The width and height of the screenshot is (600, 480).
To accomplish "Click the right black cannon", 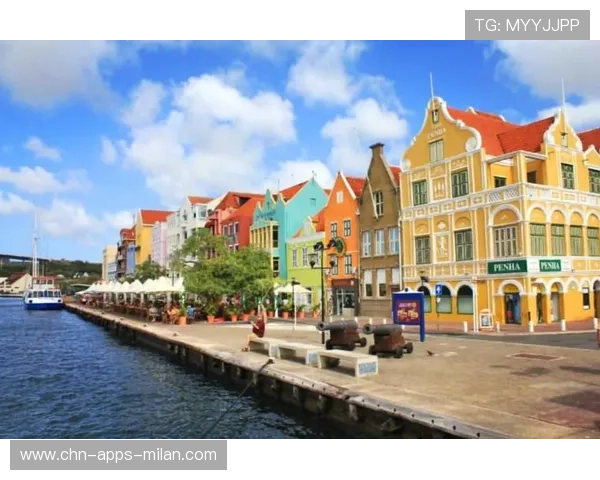I will (389, 340).
